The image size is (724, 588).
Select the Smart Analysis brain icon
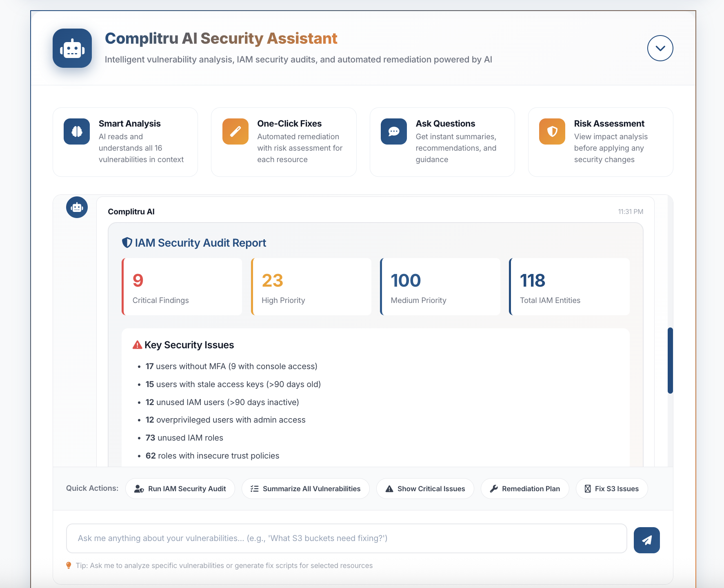pyautogui.click(x=76, y=131)
